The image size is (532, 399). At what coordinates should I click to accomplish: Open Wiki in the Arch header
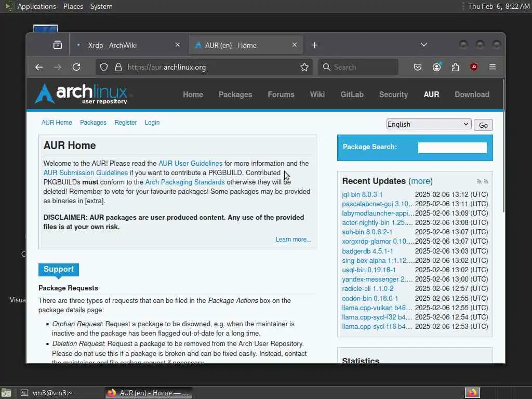[317, 95]
